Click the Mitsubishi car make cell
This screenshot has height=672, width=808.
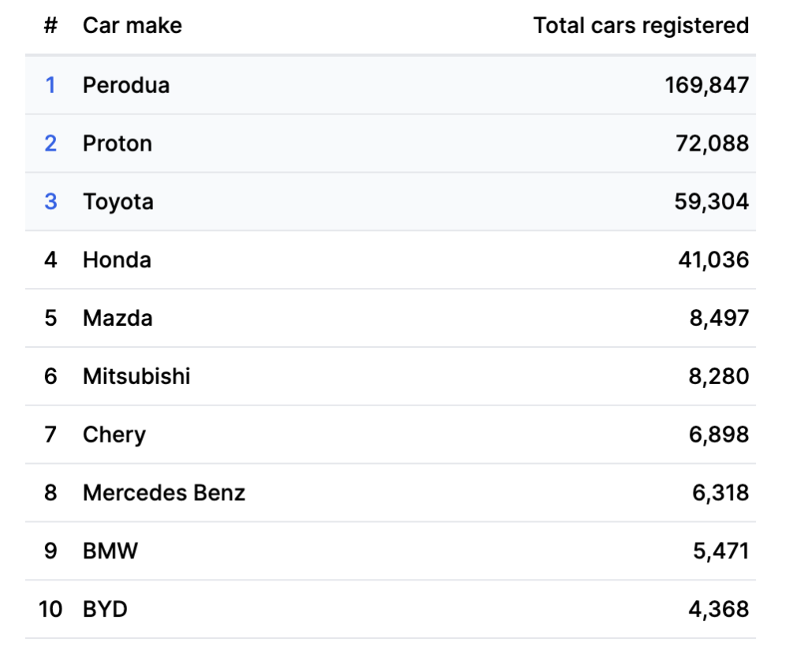click(x=137, y=376)
